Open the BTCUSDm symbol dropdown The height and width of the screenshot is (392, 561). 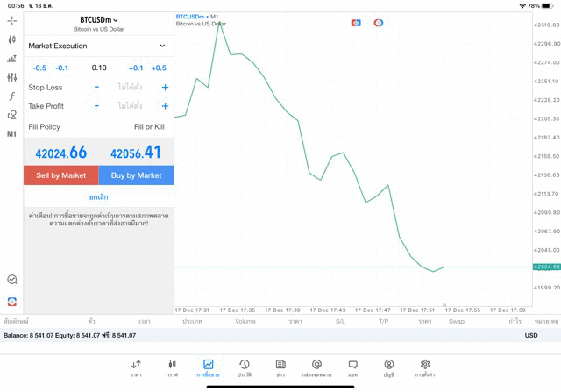click(98, 19)
